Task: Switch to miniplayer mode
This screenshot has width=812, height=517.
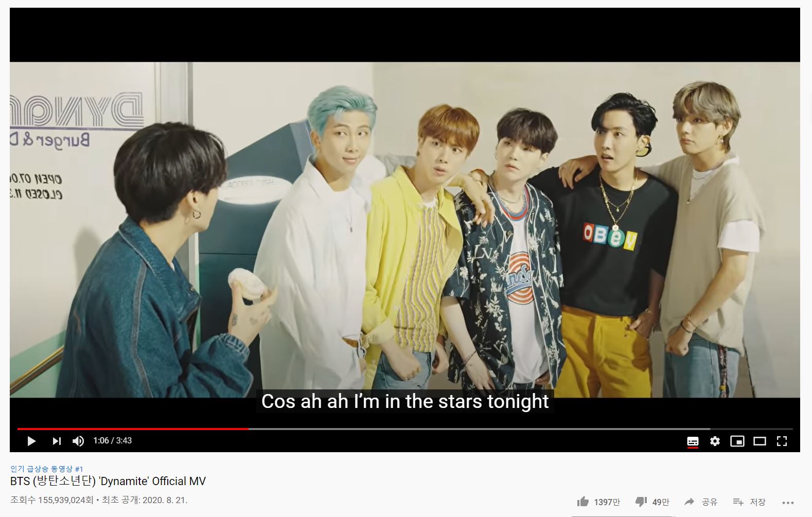Action: (737, 441)
